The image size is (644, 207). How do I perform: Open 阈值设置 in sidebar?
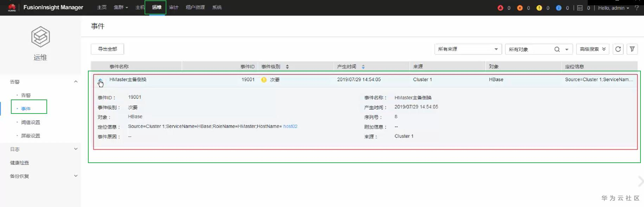(31, 122)
